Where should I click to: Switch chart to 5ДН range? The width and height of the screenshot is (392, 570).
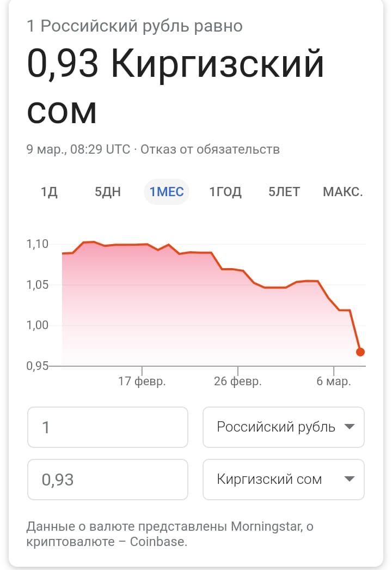pos(108,192)
